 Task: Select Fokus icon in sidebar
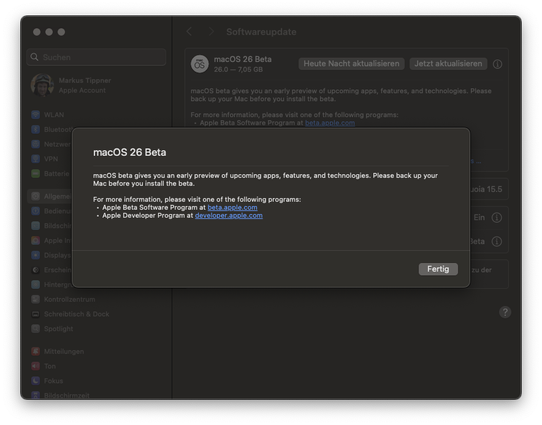pyautogui.click(x=35, y=381)
